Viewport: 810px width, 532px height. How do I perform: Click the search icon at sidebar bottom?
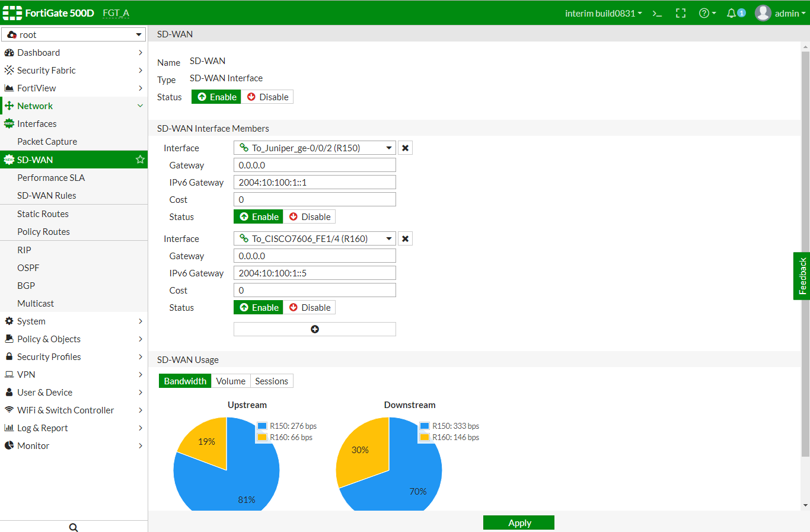[74, 527]
